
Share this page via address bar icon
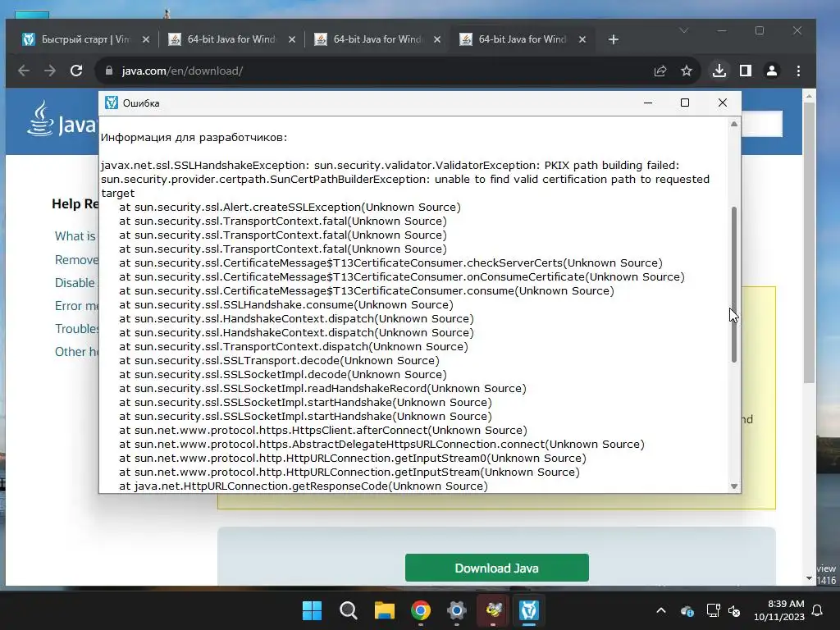(660, 71)
